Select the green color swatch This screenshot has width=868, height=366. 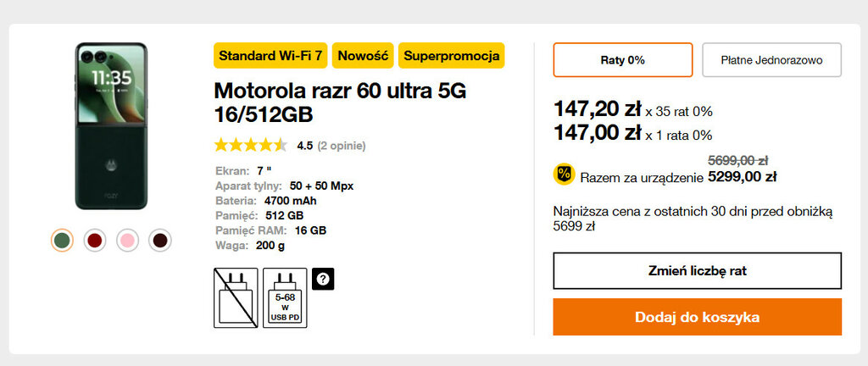point(63,241)
